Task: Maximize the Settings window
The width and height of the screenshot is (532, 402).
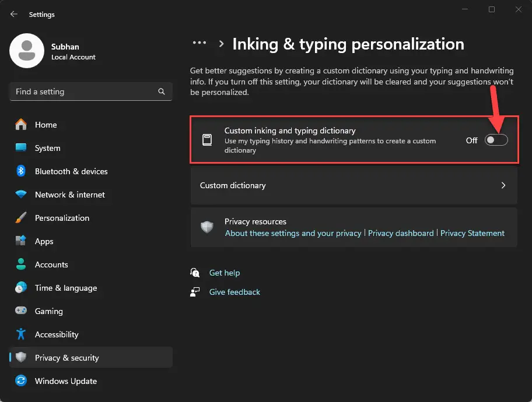Action: pos(492,9)
